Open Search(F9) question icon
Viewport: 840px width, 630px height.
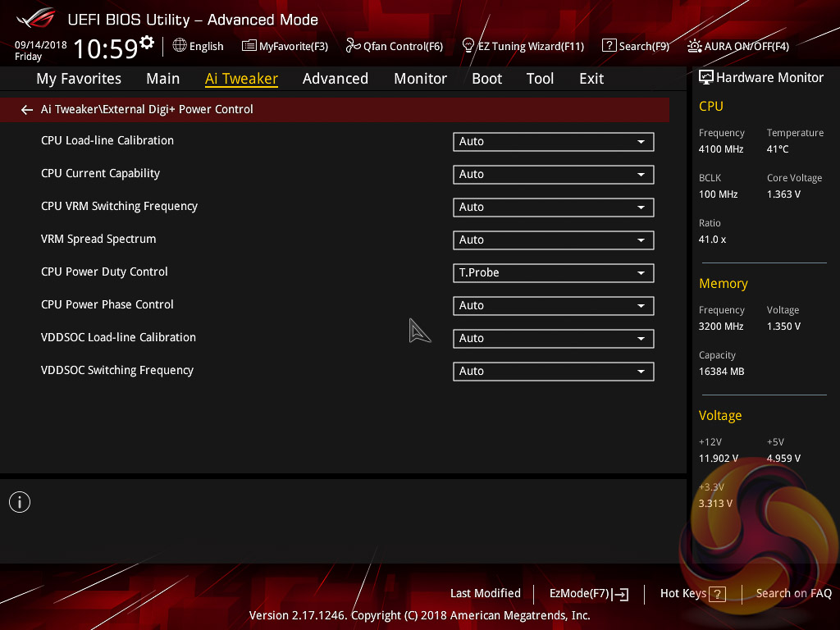(x=609, y=46)
